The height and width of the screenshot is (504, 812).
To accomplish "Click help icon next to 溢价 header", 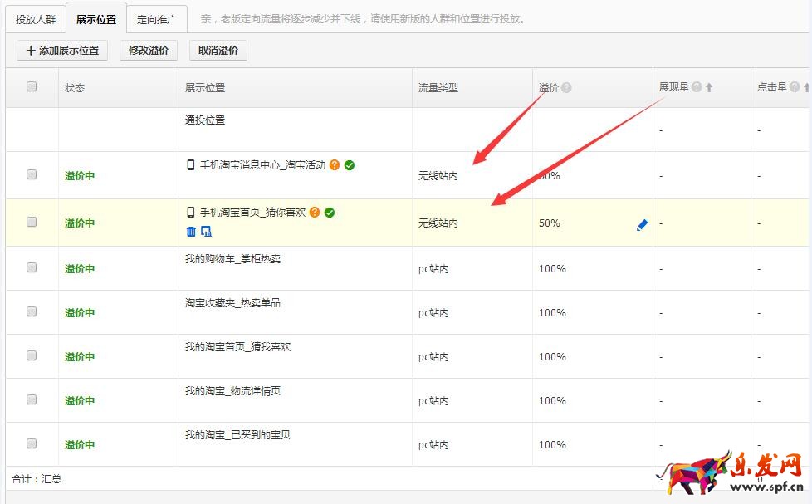I will coord(566,87).
